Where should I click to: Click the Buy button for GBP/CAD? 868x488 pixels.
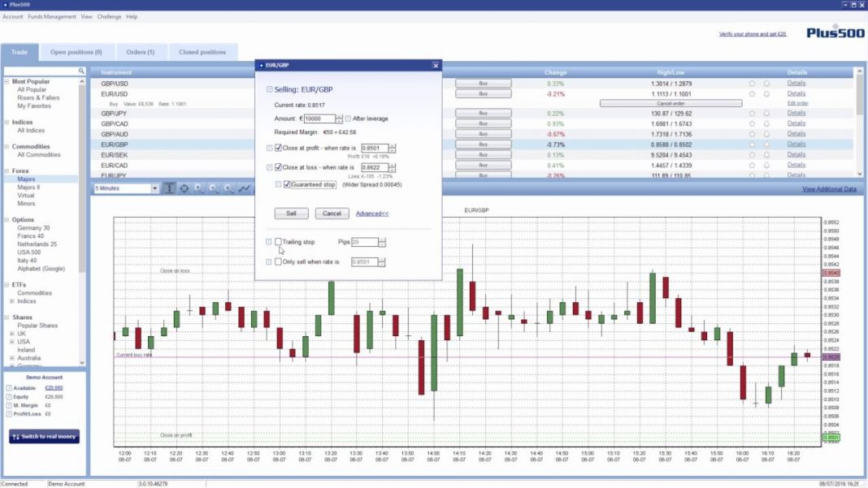click(x=484, y=124)
